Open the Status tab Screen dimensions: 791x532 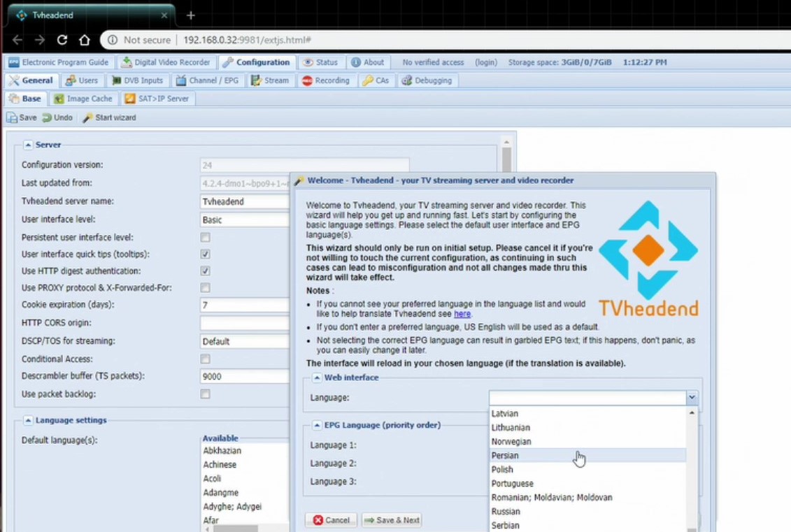pyautogui.click(x=320, y=62)
